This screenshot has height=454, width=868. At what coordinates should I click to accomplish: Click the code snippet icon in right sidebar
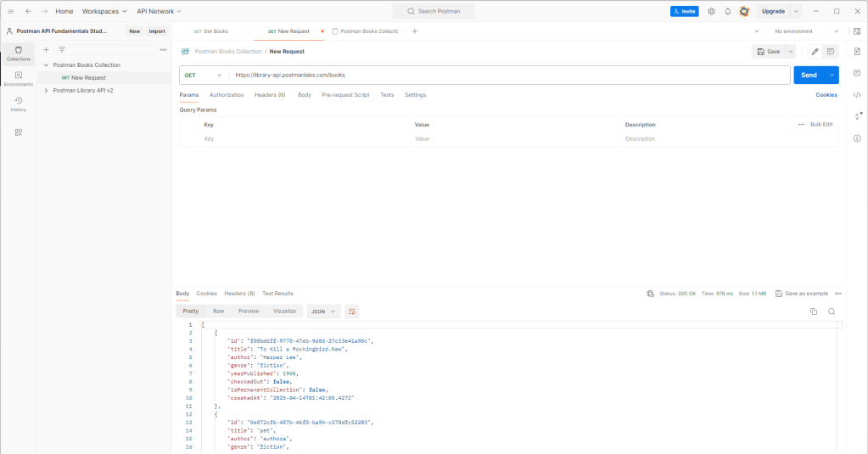tap(857, 95)
